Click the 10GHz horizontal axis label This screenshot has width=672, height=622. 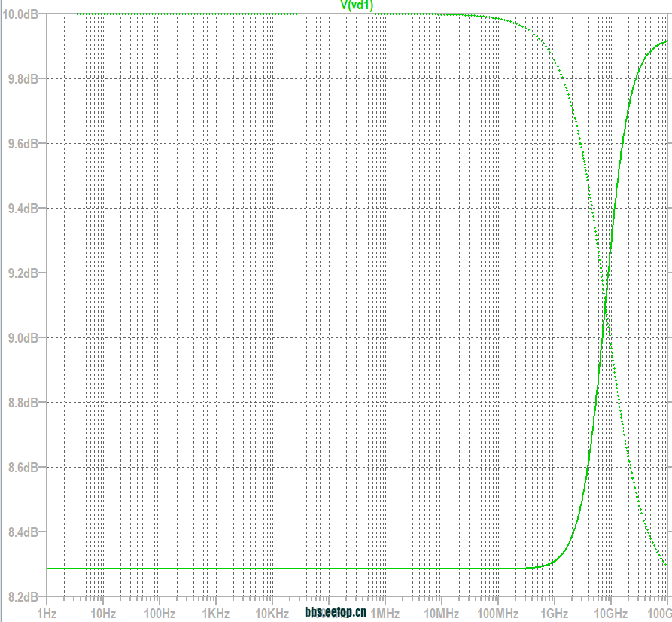click(x=608, y=613)
